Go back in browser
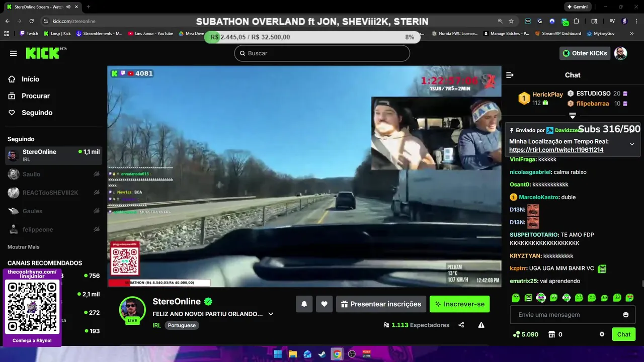 [7, 21]
